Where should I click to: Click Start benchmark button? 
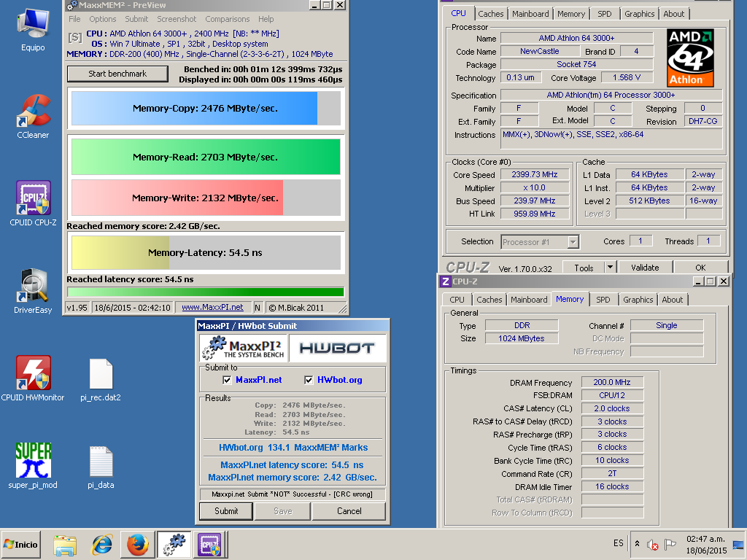(x=117, y=74)
